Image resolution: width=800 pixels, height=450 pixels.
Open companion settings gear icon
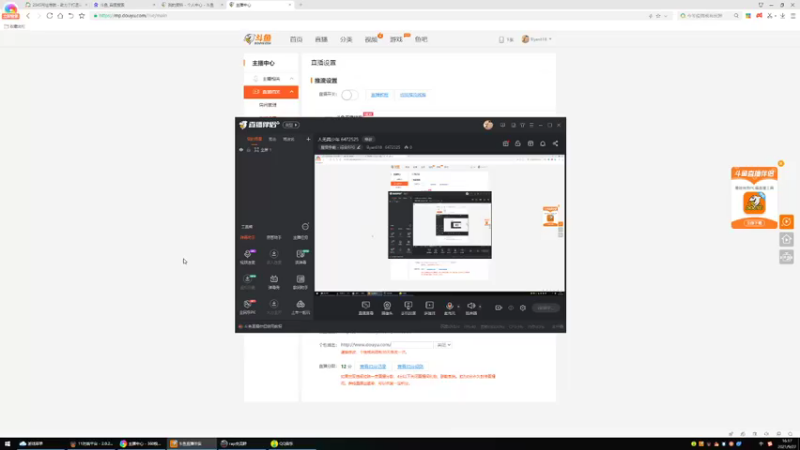pyautogui.click(x=522, y=308)
